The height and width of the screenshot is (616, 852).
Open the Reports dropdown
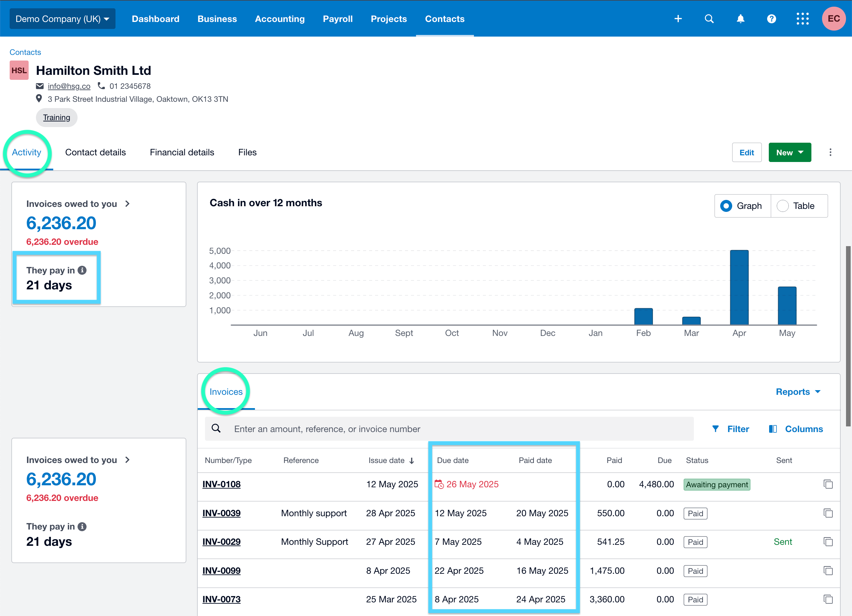798,391
